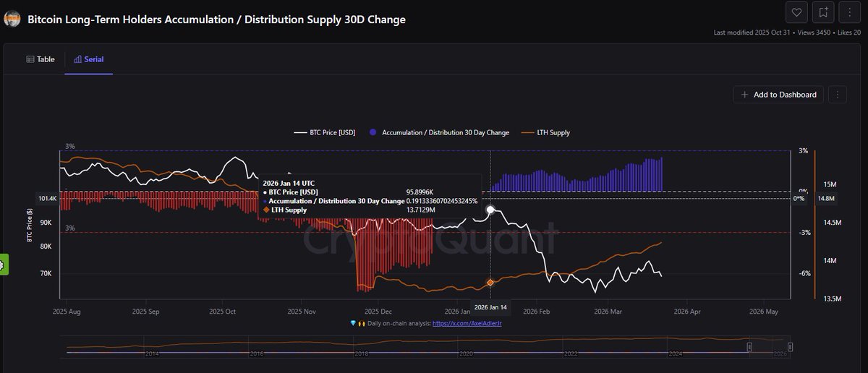Click the left handle of the range navigator
The height and width of the screenshot is (373, 868).
749,347
